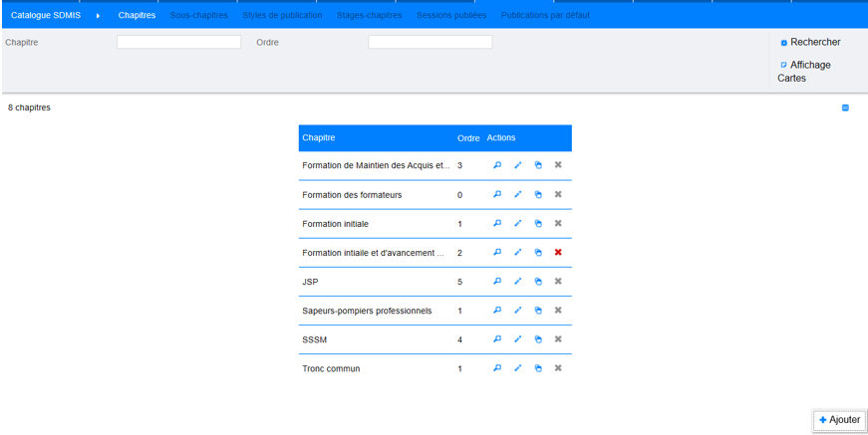Delete the Sapeurs-pompiers professionnels chapter
868x435 pixels.
pos(558,311)
